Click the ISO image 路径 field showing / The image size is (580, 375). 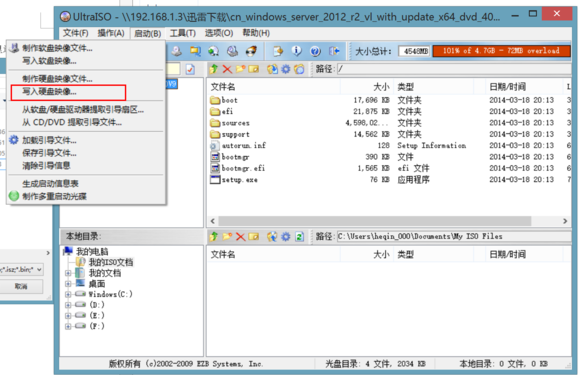(x=453, y=69)
